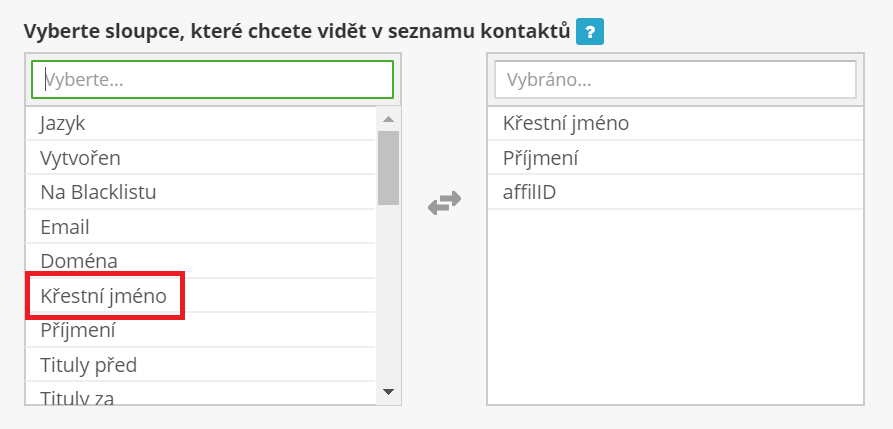Click the 'Vybráno...' filter field
This screenshot has height=429, width=893.
click(675, 80)
